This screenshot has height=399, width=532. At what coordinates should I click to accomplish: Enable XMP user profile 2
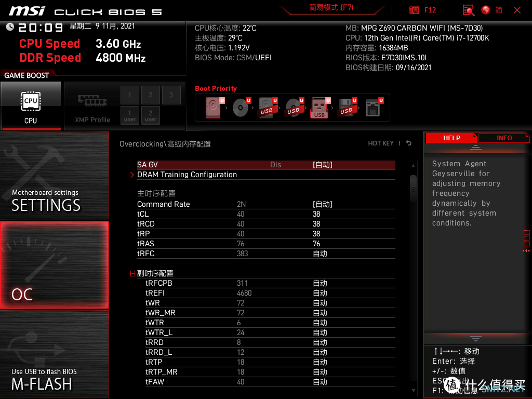pos(151,115)
